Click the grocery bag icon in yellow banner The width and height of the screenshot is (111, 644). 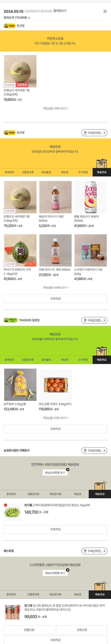101,163
